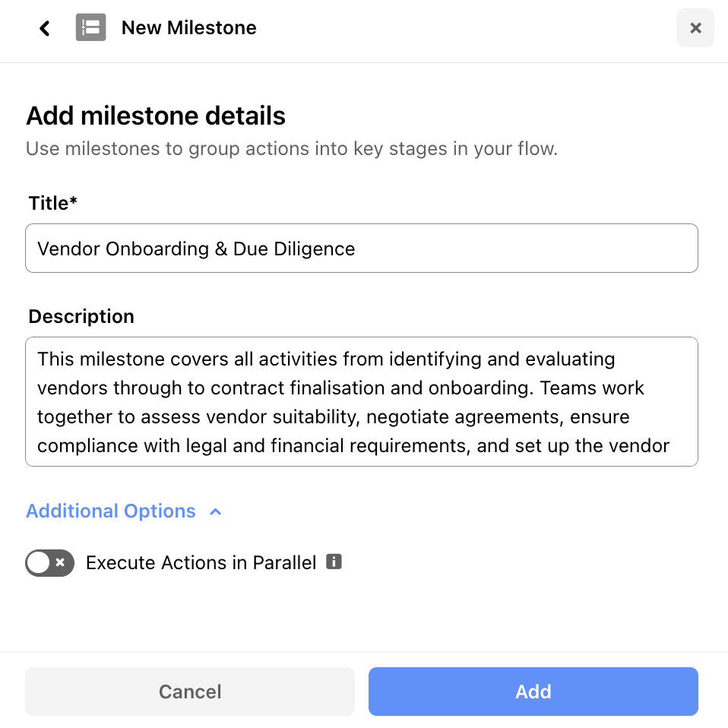
Task: Click the "Execute Actions in Parallel" label
Action: [201, 563]
